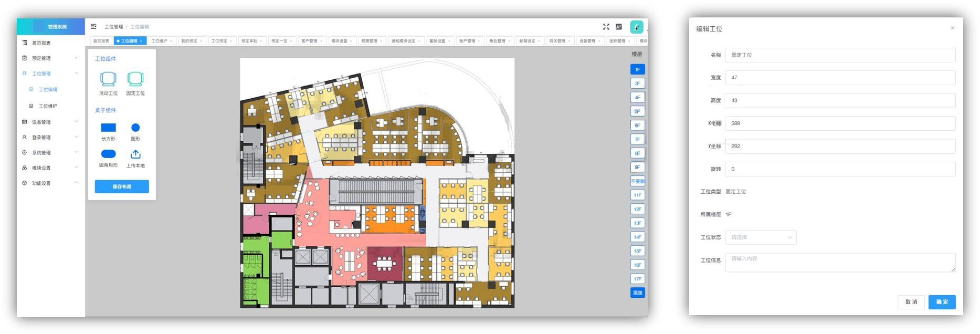Image resolution: width=980 pixels, height=334 pixels.
Task: Click the X坐标 input field
Action: click(x=840, y=123)
